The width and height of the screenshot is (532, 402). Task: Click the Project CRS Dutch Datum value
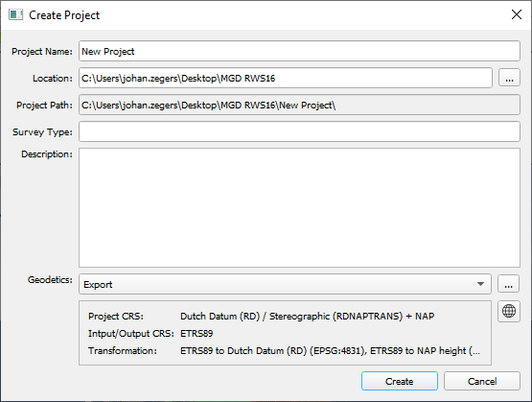click(307, 316)
